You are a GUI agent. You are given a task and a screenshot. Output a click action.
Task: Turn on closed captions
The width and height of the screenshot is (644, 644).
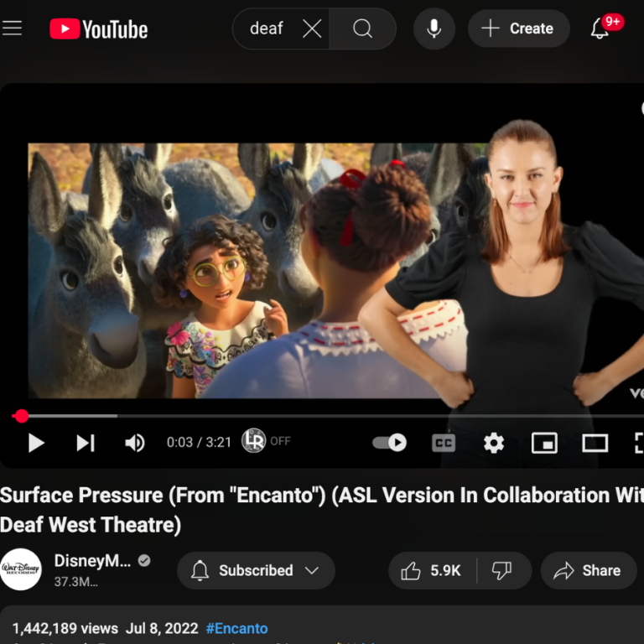pos(444,443)
